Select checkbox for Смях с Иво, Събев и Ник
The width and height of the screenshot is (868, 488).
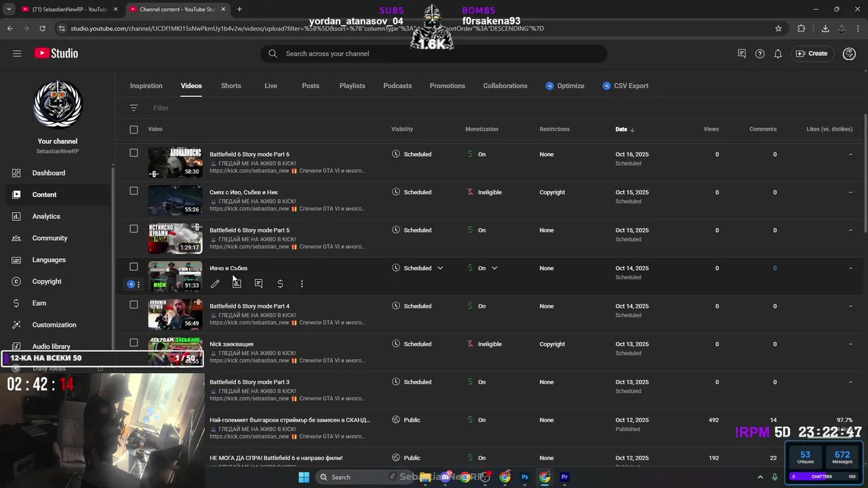point(134,191)
